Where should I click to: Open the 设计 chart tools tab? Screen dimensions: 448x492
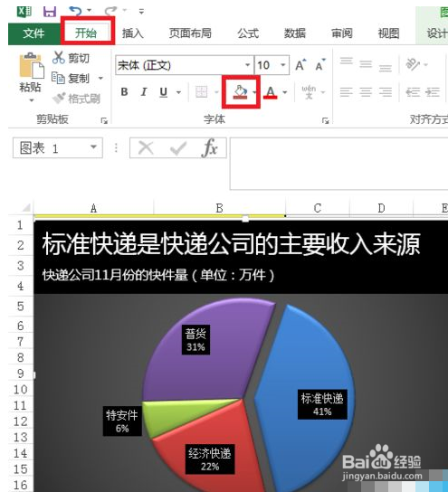[x=437, y=33]
